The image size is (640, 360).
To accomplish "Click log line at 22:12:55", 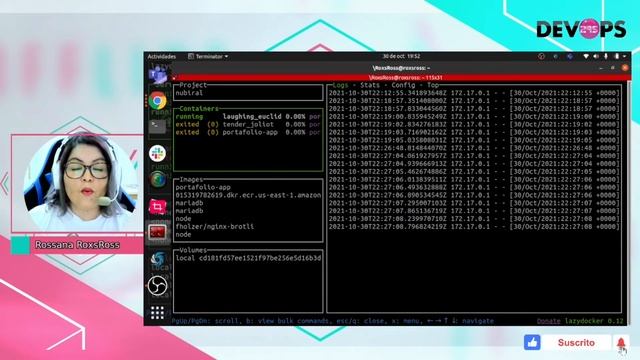I will tap(474, 93).
